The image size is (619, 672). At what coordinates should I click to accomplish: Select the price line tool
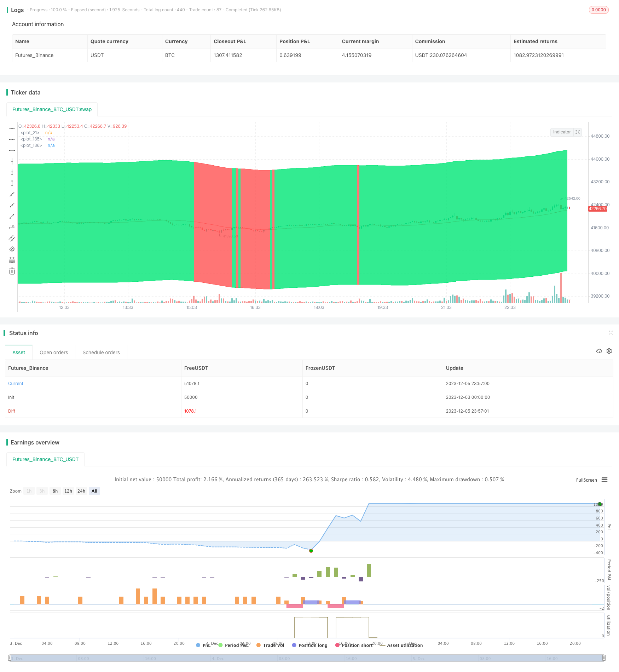12,227
